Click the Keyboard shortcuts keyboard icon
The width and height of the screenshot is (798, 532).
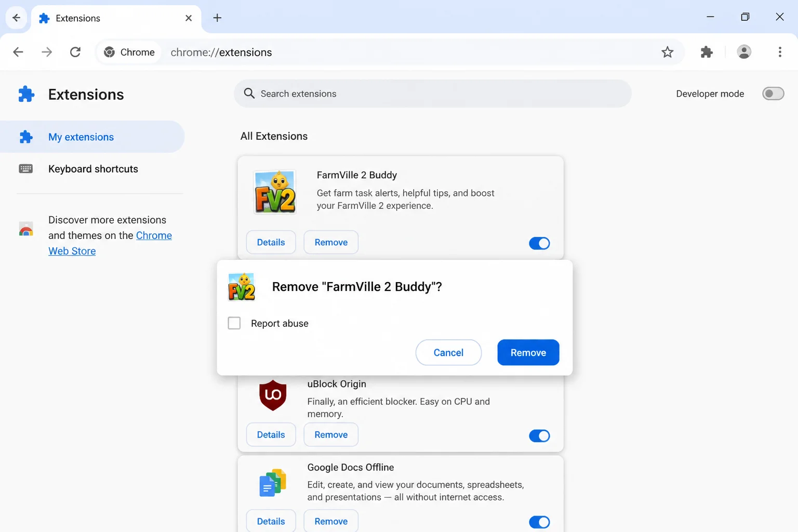click(26, 169)
